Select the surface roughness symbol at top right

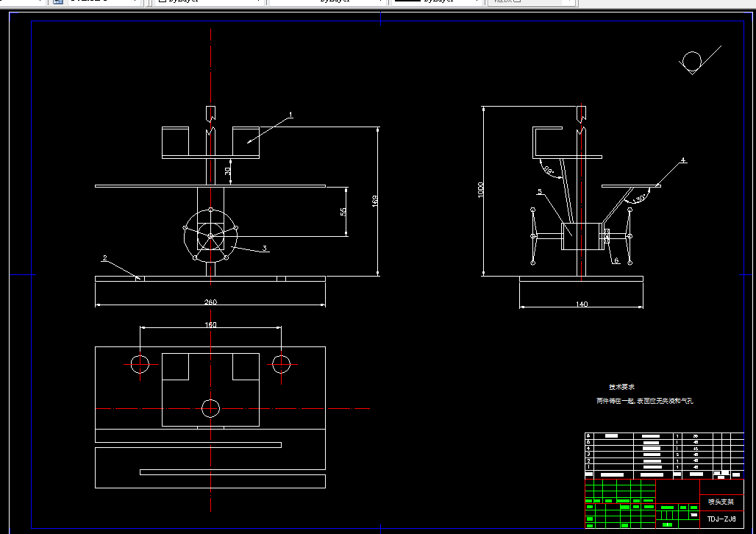(700, 60)
